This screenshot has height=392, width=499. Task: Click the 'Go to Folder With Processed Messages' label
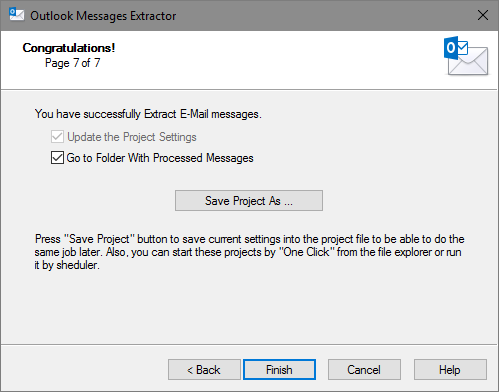pos(160,158)
